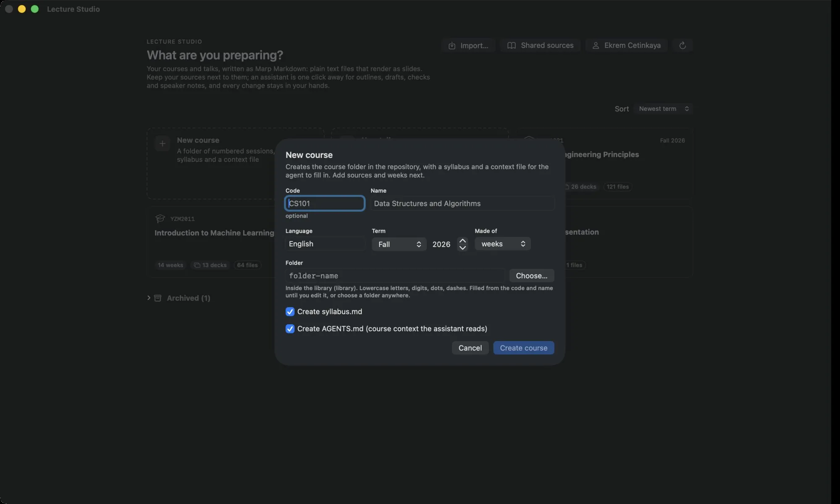
Task: Toggle the Create AGENTS.md checkbox
Action: coord(290,328)
